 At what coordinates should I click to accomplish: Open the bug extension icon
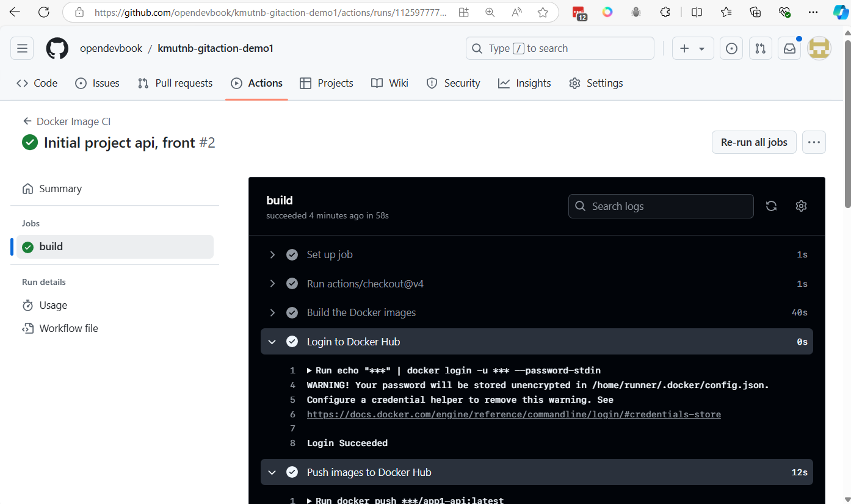[636, 12]
